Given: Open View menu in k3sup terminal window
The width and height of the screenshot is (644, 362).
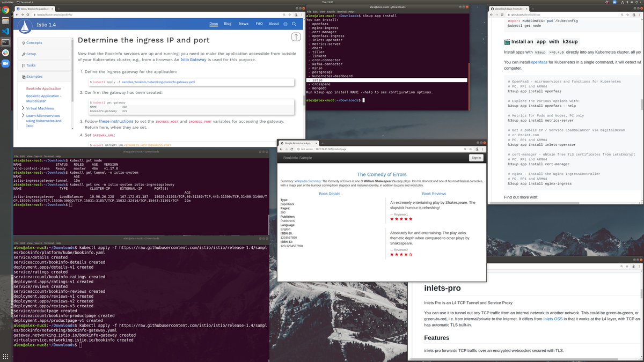Looking at the screenshot, I should [324, 11].
